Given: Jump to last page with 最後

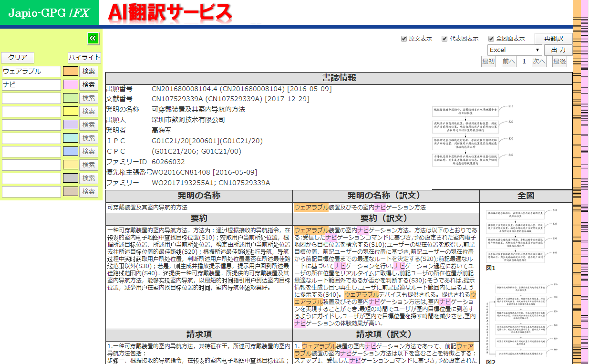Looking at the screenshot, I should pos(559,62).
